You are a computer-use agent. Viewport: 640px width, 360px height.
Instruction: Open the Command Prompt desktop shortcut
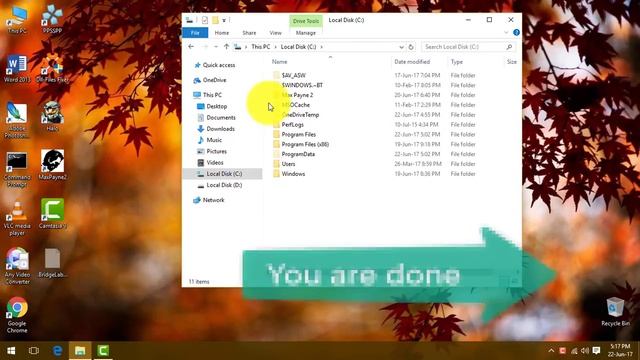pyautogui.click(x=17, y=169)
